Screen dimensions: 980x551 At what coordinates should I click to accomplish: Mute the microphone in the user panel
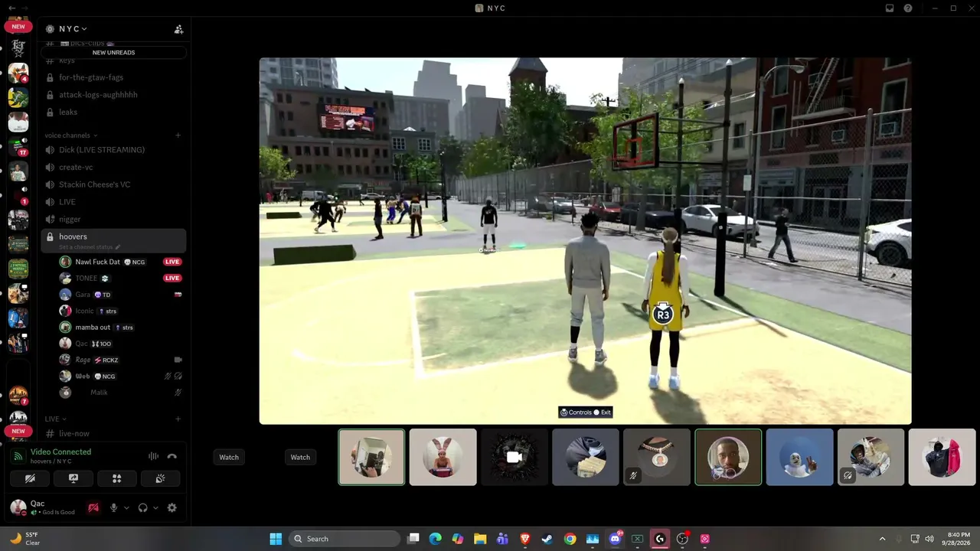click(x=113, y=507)
